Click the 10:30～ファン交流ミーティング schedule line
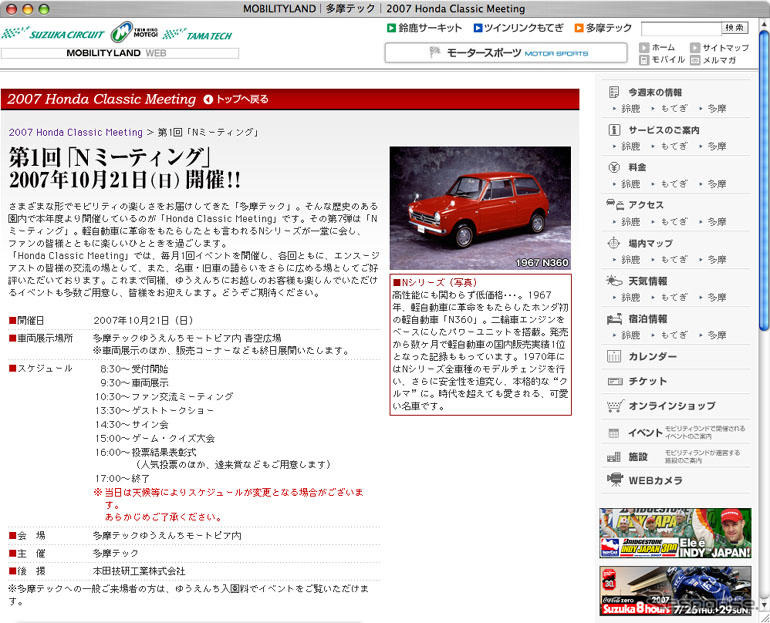Screen dimensions: 770x623 tap(164, 397)
